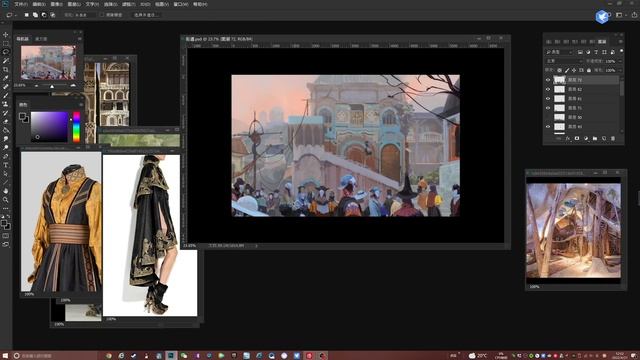Open Color panel flyout menu
Image resolution: width=640 pixels, height=360 pixels.
(x=80, y=105)
